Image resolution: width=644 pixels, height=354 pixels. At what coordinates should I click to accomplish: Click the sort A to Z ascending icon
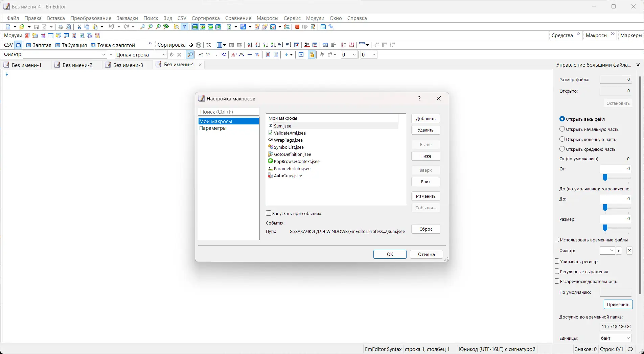250,45
